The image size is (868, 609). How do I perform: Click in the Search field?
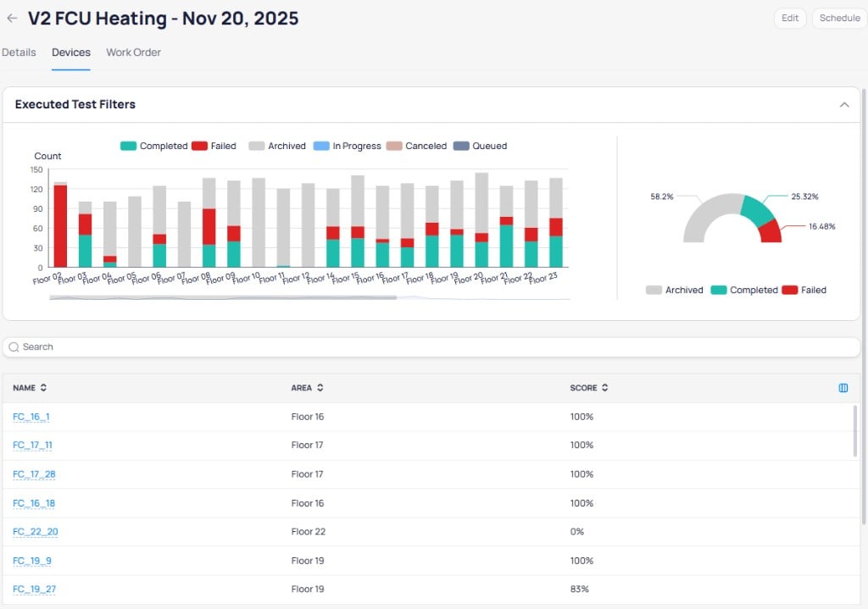point(431,346)
